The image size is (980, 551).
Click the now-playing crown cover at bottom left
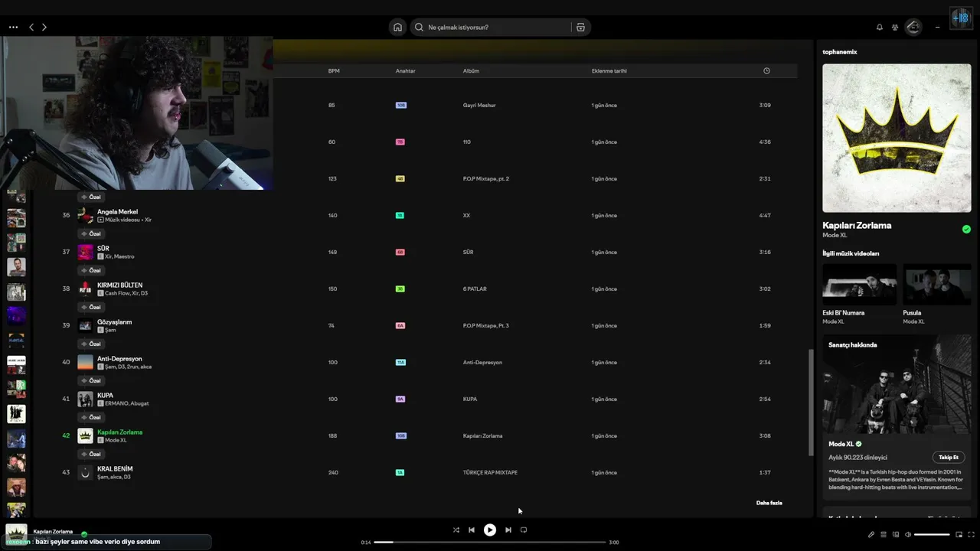pos(16,534)
